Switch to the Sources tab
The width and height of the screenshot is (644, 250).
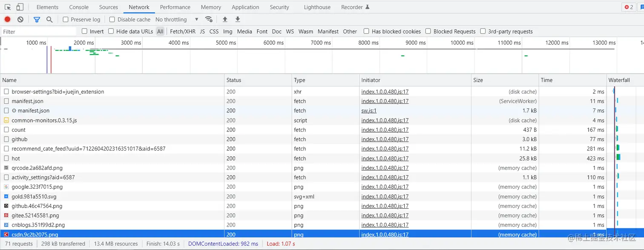pyautogui.click(x=109, y=7)
